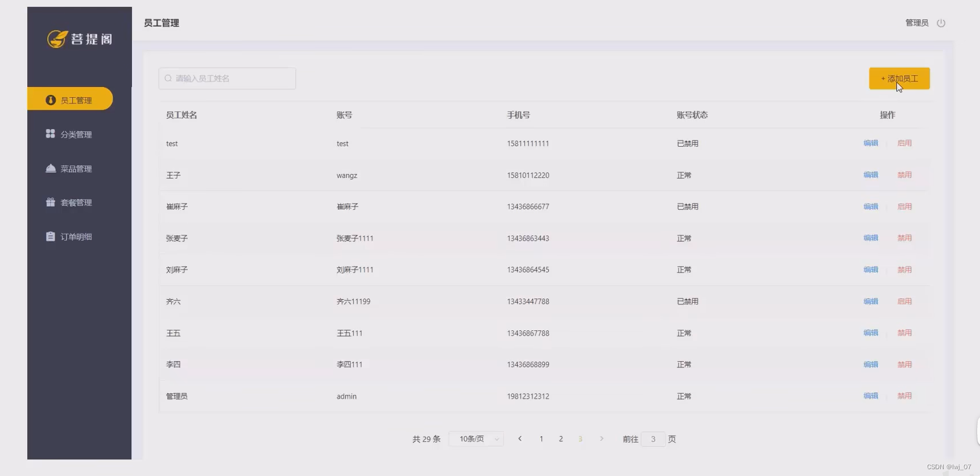The width and height of the screenshot is (980, 476).
Task: Click the 手机号 column header
Action: pos(518,115)
